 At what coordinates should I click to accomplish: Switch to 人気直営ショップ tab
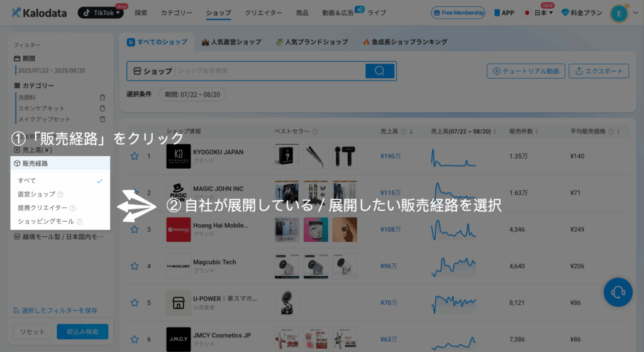(x=231, y=42)
